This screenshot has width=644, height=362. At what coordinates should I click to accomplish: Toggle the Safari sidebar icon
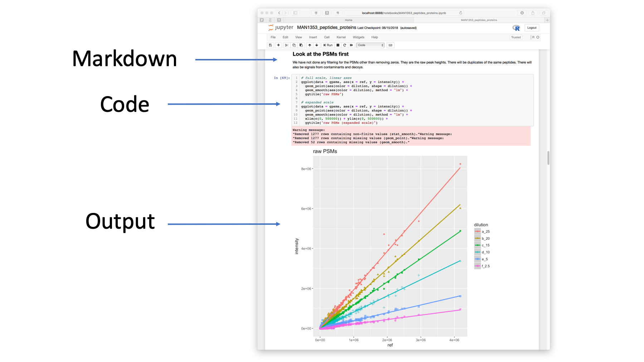pyautogui.click(x=295, y=13)
